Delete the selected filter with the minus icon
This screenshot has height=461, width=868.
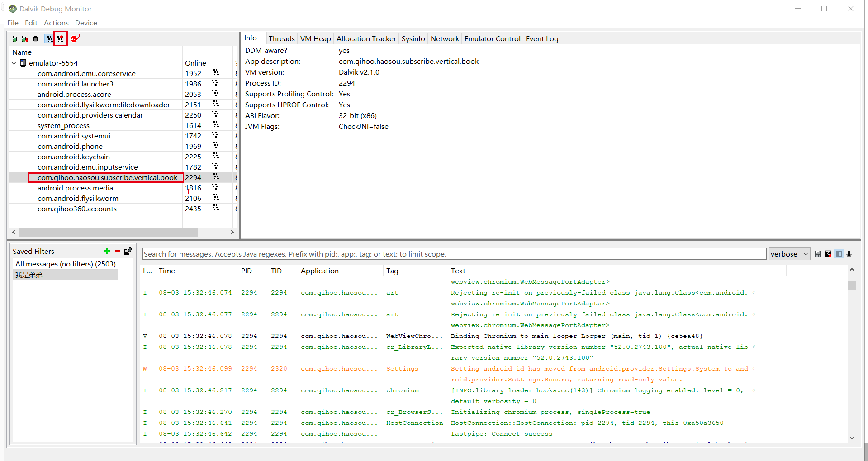[x=118, y=251]
